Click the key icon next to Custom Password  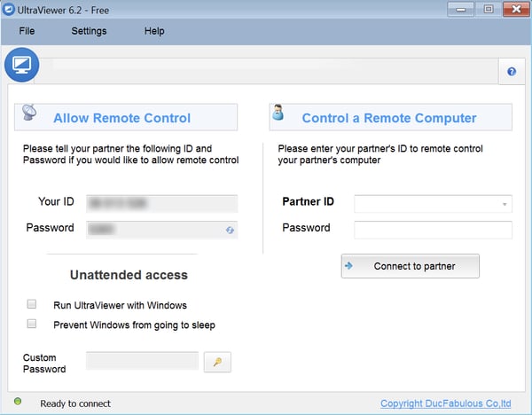click(x=217, y=361)
